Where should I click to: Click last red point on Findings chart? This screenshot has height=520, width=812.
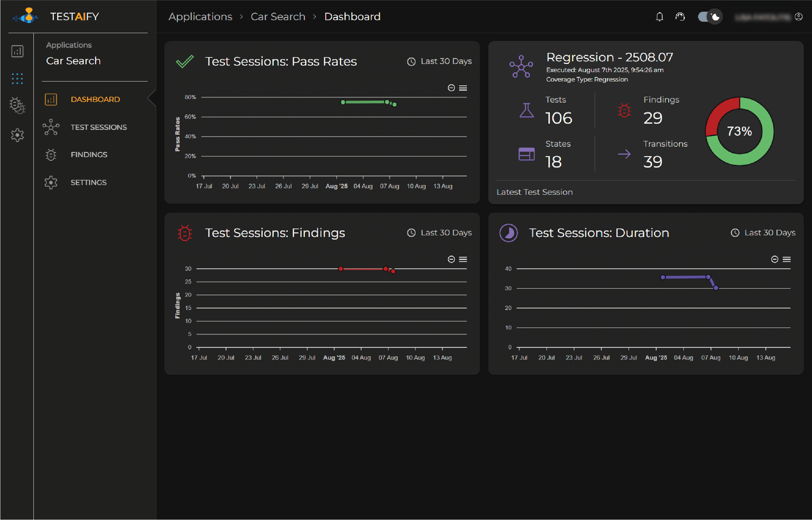(393, 271)
